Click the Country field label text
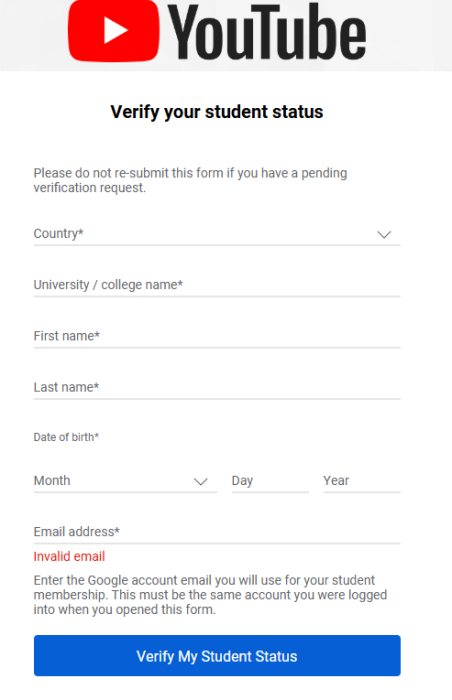This screenshot has width=452, height=700. tap(59, 233)
